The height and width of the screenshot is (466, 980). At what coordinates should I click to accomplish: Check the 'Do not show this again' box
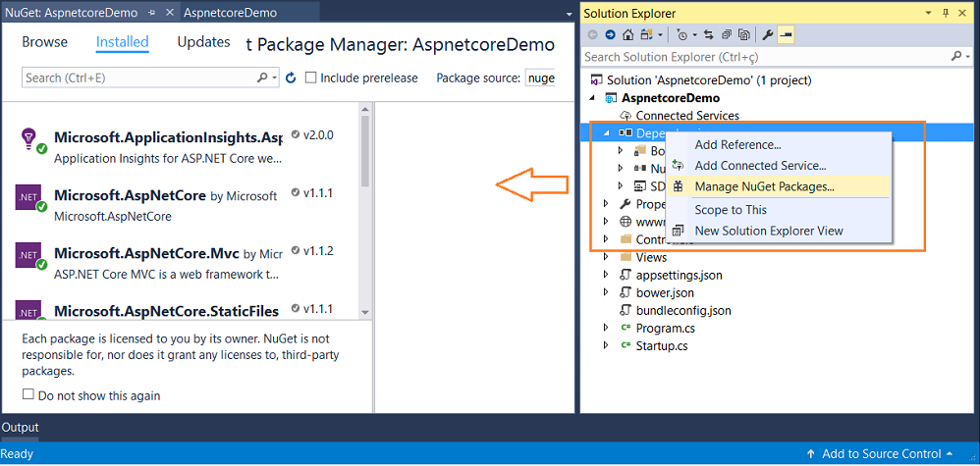28,394
